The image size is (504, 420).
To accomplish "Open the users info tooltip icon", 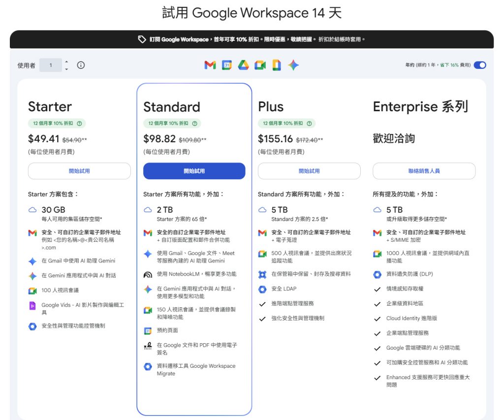I will (x=81, y=65).
